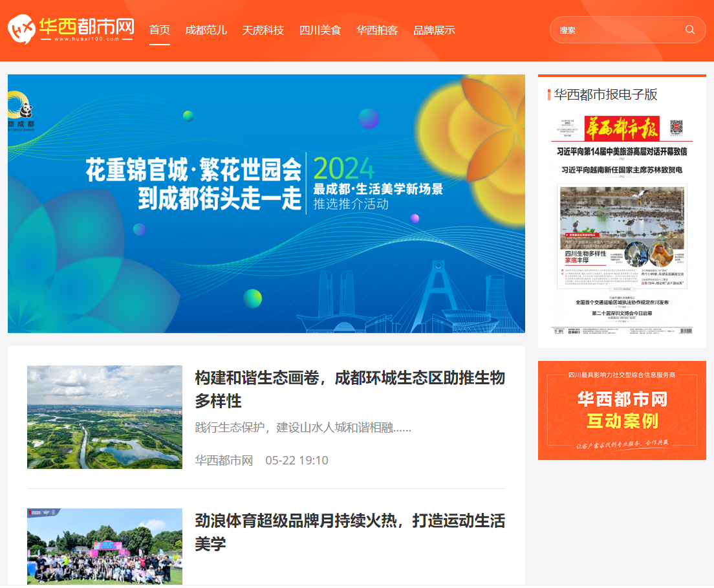
Task: Go to 天虎科技 section
Action: coord(263,30)
